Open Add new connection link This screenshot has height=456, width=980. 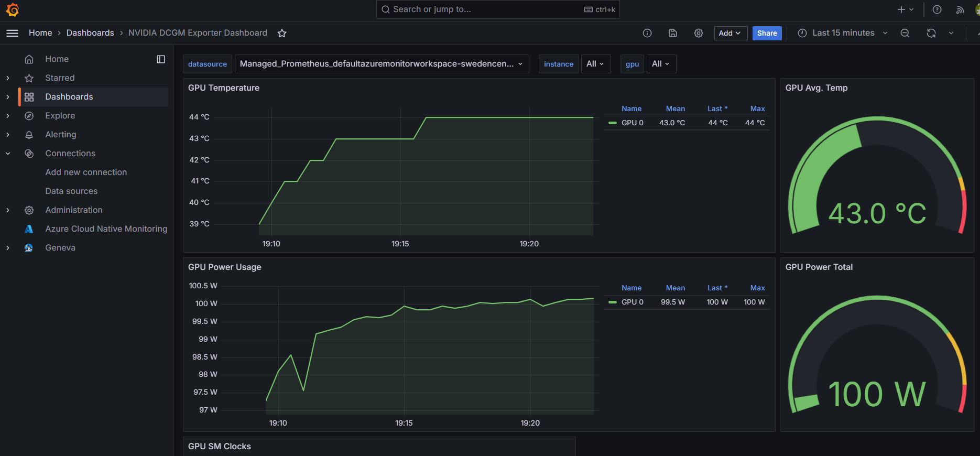(x=86, y=172)
